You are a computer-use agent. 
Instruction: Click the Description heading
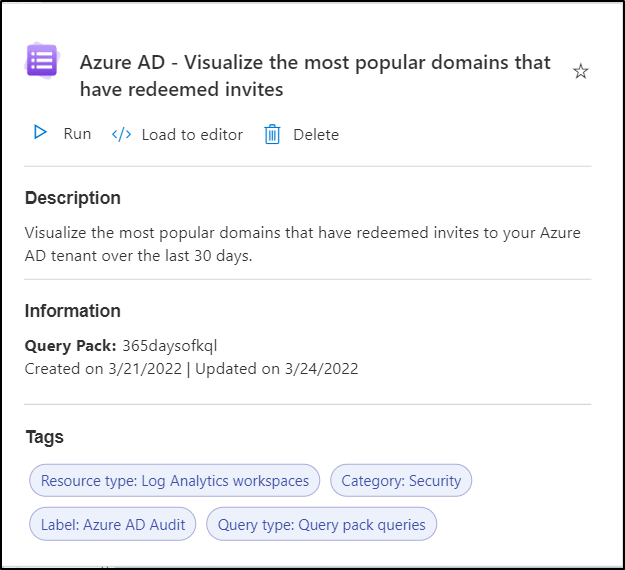click(x=73, y=198)
